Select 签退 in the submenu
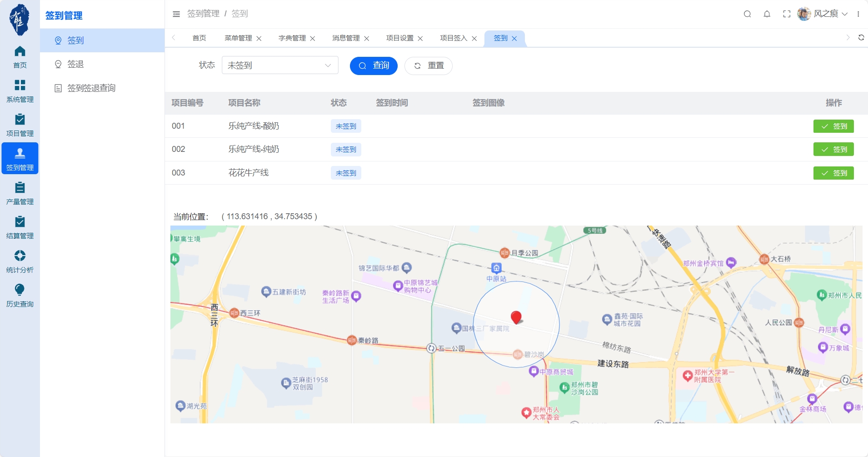This screenshot has height=457, width=868. (102, 64)
